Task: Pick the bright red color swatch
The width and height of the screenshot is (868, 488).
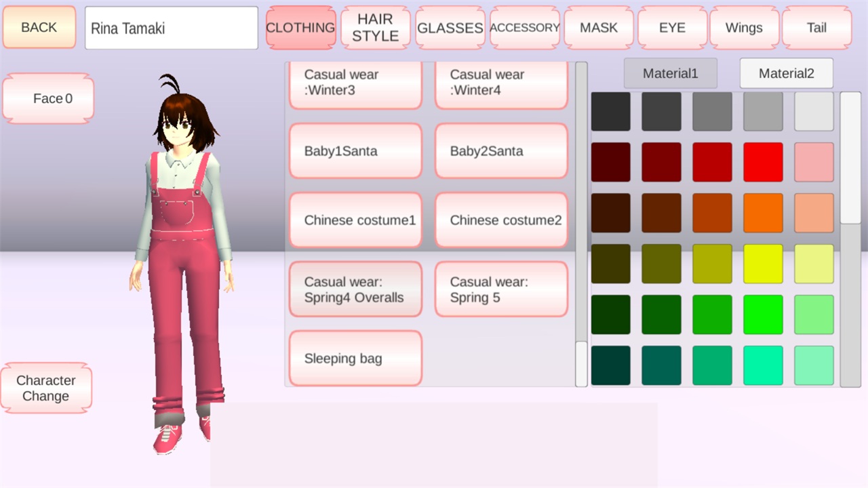Action: coord(763,162)
